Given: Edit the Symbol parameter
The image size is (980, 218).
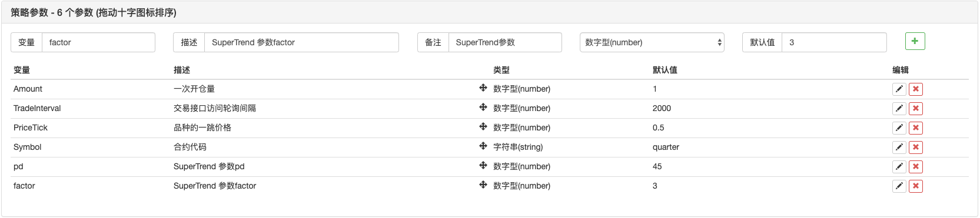Looking at the screenshot, I should 899,147.
